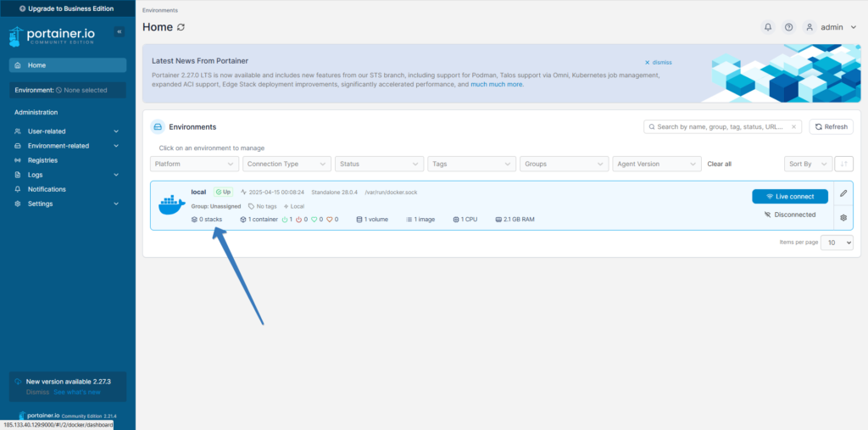Expand the Environment-related menu

68,146
